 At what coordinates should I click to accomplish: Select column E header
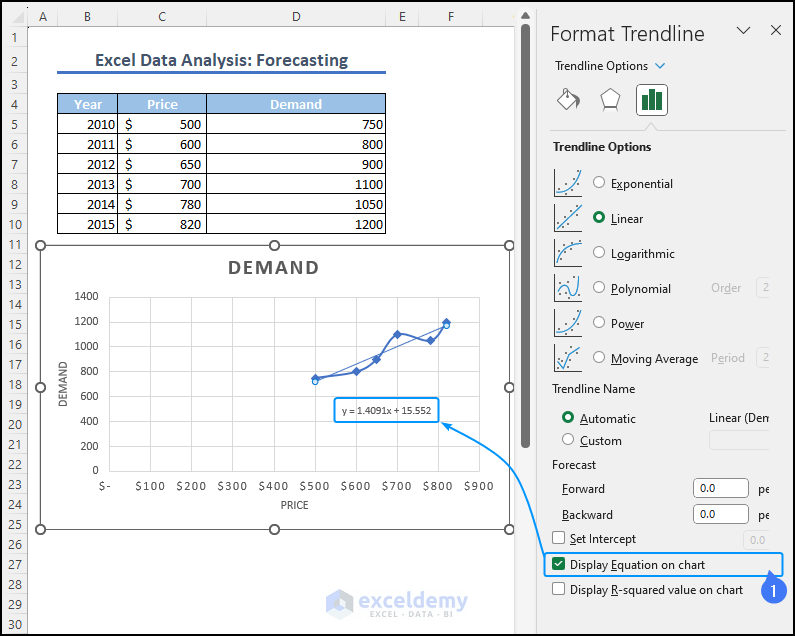point(402,17)
